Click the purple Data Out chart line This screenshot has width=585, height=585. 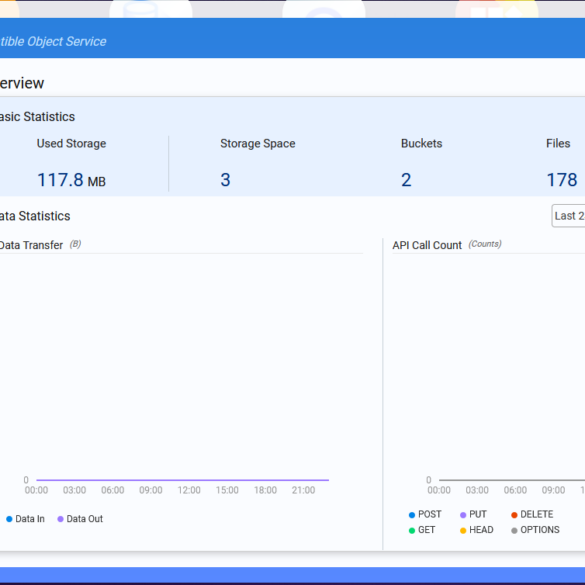182,480
